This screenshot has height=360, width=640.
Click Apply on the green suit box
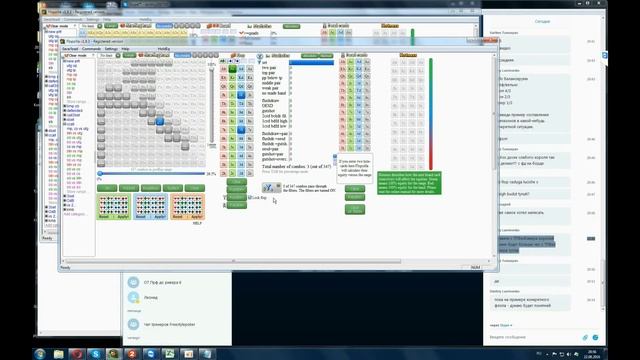pos(123,217)
